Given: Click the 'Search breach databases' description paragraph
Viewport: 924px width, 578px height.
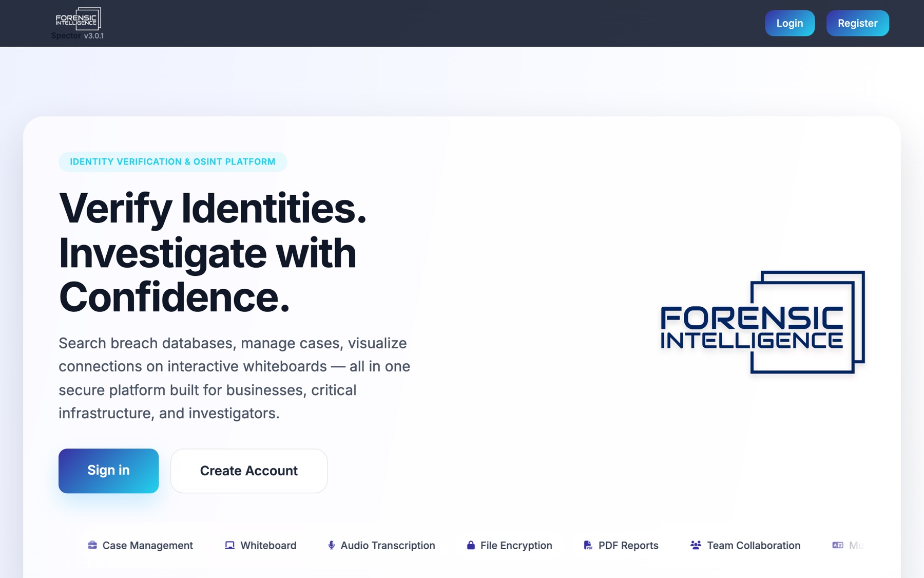Looking at the screenshot, I should pos(235,378).
